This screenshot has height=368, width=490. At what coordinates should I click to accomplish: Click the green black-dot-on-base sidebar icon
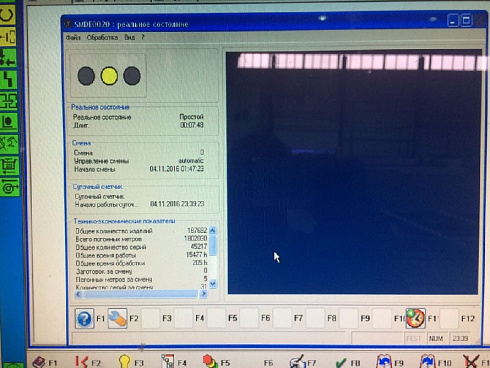[9, 122]
